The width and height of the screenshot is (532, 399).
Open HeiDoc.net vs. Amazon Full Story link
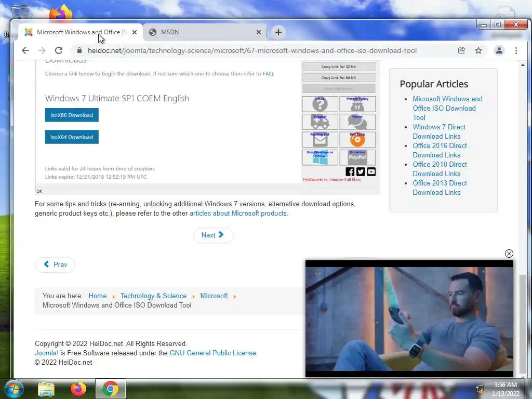(332, 179)
